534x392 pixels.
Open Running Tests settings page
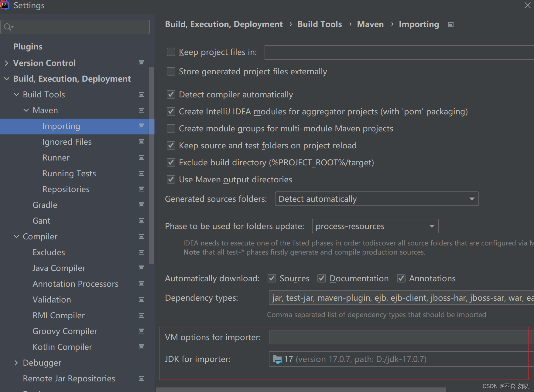coord(69,173)
